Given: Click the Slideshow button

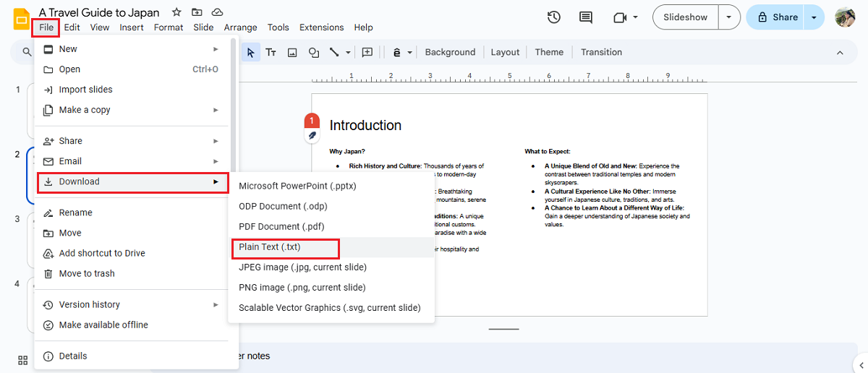Looking at the screenshot, I should point(685,17).
